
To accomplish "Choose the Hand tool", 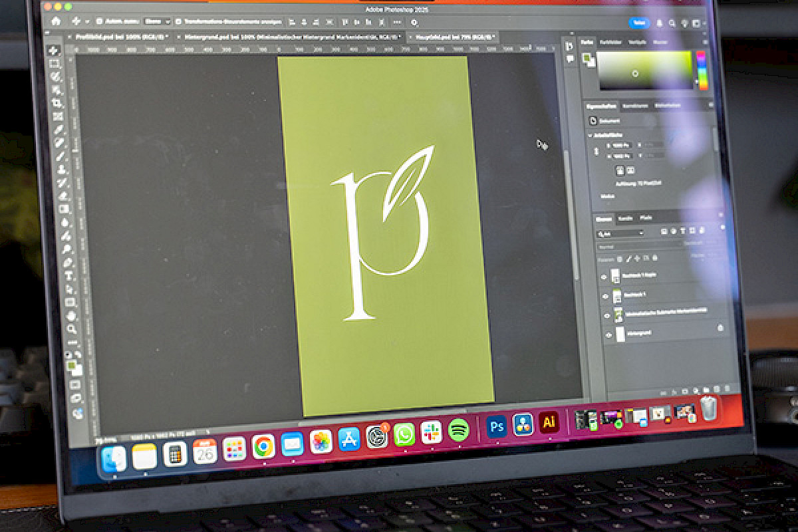I will pos(70,315).
